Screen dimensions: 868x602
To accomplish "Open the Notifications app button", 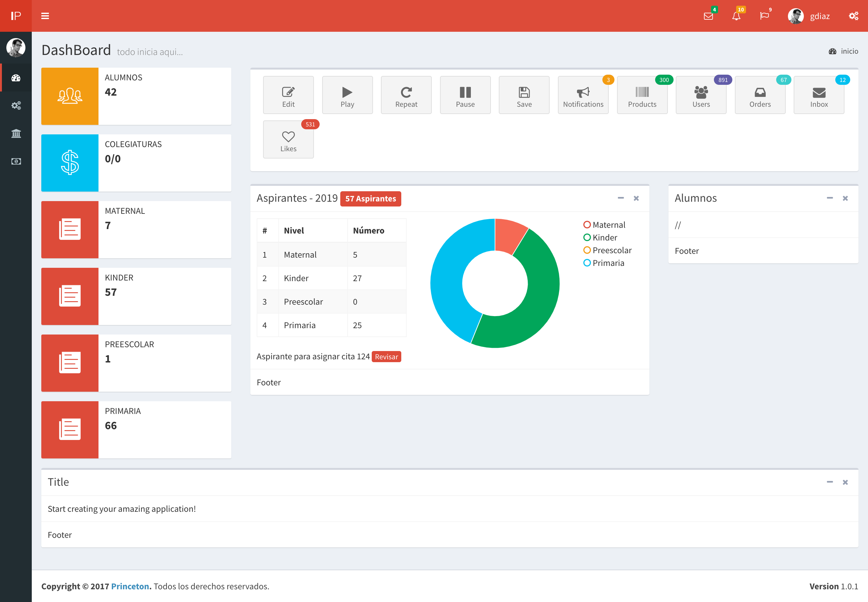I will 583,95.
